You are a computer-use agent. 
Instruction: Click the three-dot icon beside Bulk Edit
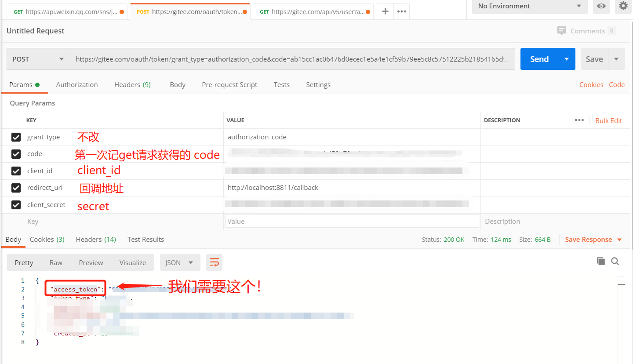[x=579, y=120]
